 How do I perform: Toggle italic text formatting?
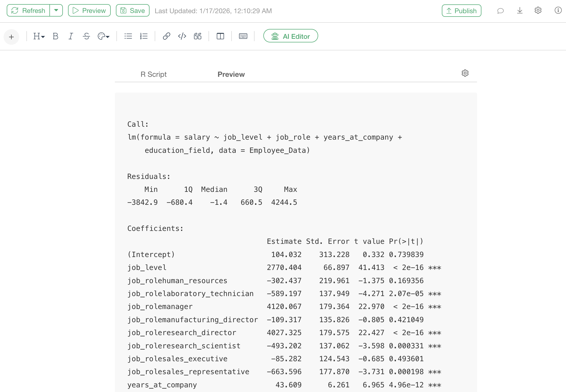(x=71, y=36)
